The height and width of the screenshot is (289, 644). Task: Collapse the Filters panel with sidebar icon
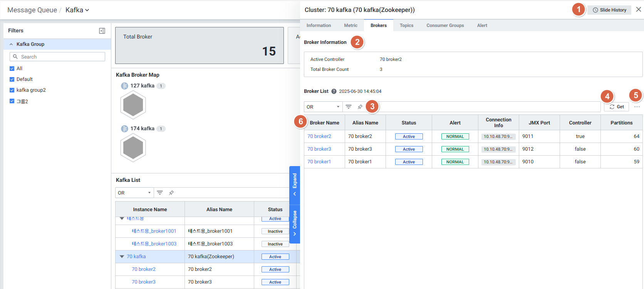coord(102,31)
